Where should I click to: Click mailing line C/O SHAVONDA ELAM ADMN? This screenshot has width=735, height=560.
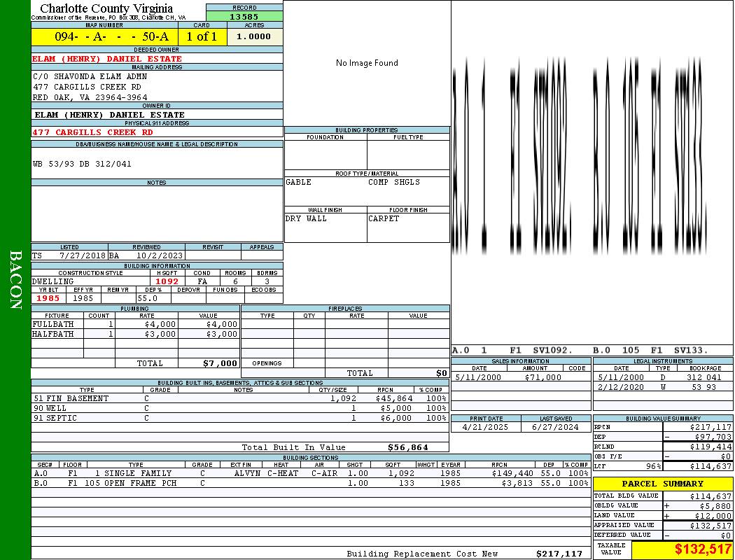click(x=90, y=76)
